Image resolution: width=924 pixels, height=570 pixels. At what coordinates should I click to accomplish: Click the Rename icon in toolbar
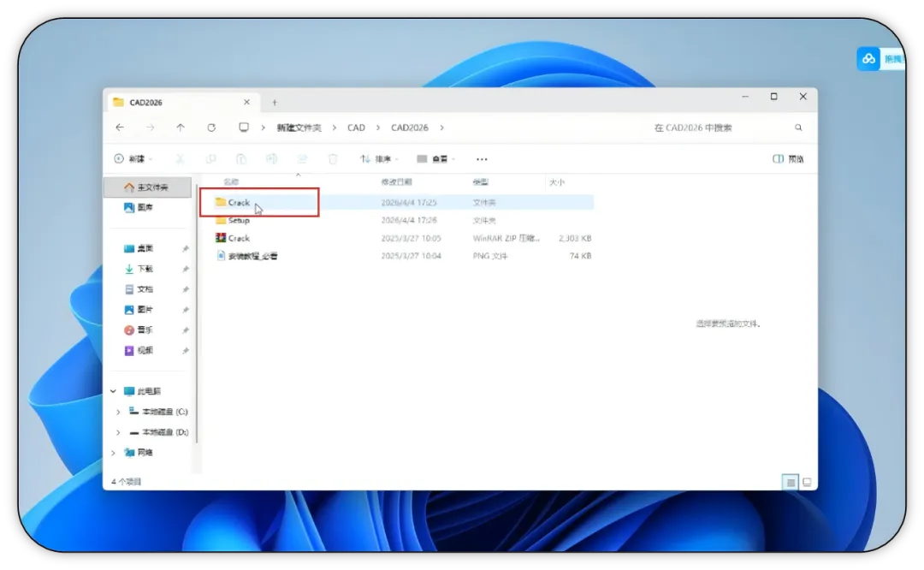tap(272, 159)
